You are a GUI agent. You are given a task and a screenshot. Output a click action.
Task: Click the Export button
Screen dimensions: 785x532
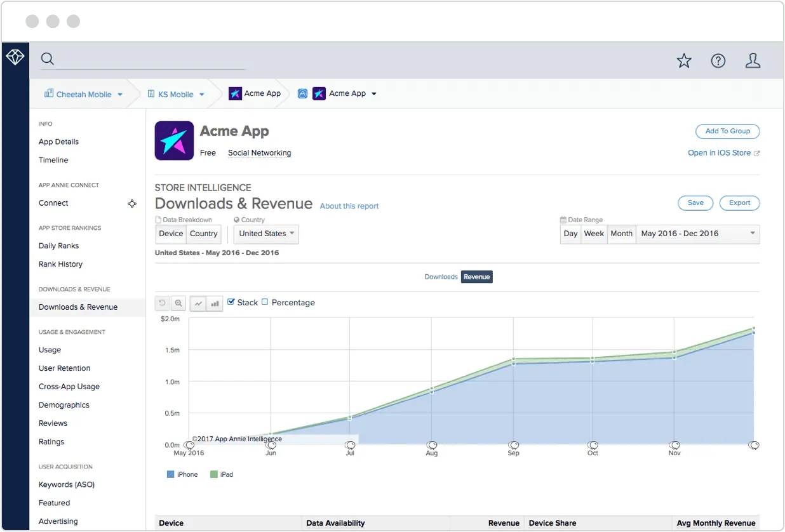coord(739,203)
